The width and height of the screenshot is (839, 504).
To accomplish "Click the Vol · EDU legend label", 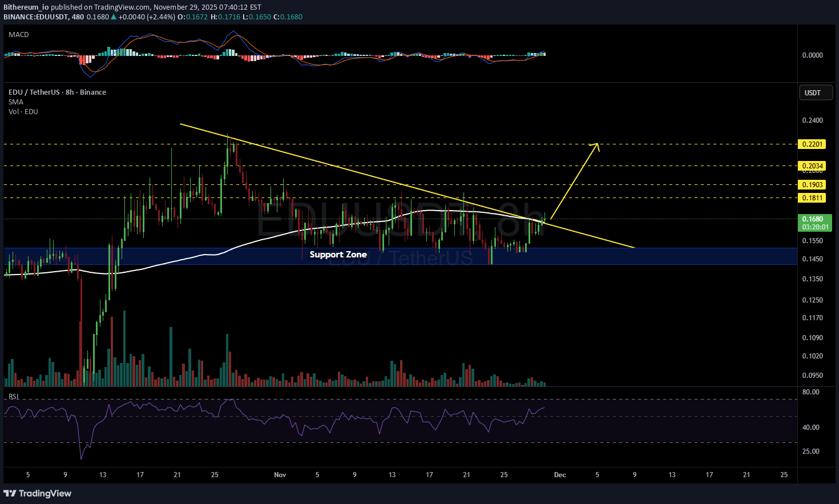I will tap(23, 112).
